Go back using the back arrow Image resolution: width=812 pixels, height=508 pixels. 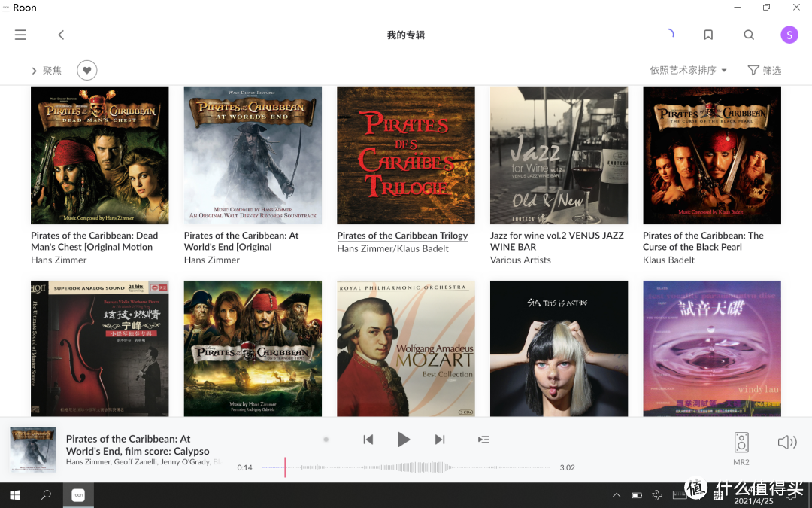61,35
